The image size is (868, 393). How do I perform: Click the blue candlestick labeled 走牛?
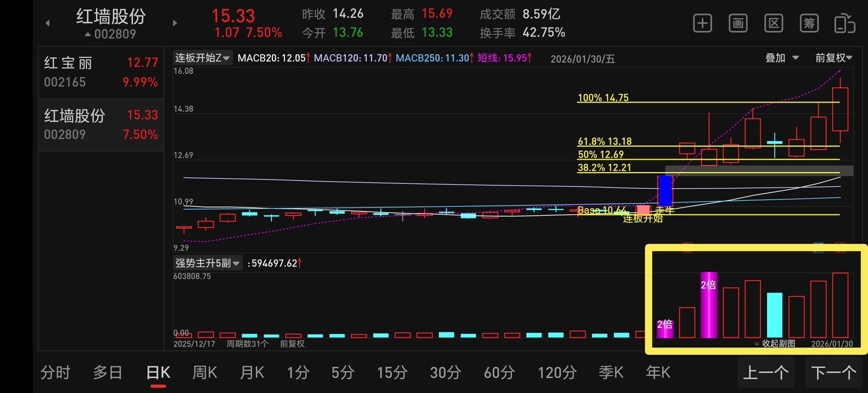tap(665, 191)
